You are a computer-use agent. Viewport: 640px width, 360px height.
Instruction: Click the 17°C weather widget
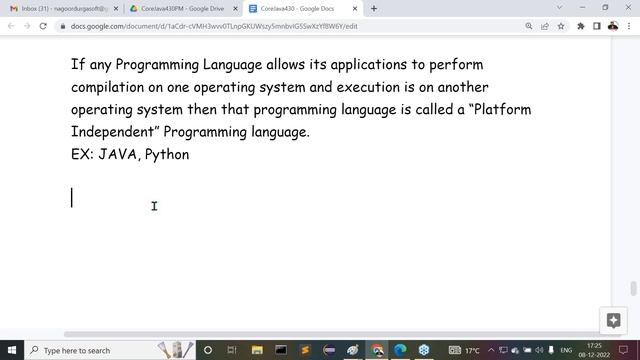(x=464, y=350)
